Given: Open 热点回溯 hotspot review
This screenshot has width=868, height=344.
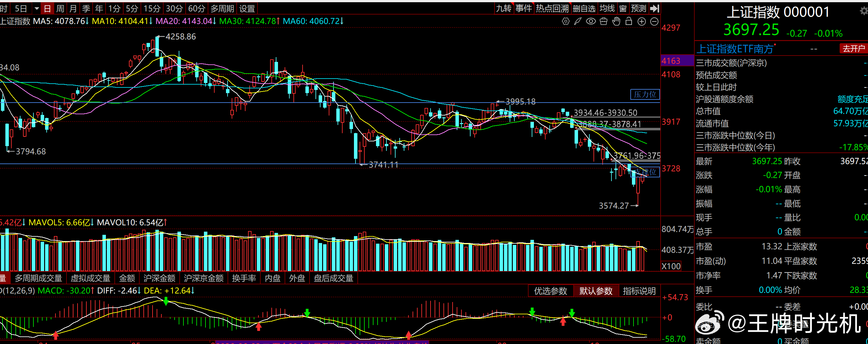Looking at the screenshot, I should tap(552, 9).
